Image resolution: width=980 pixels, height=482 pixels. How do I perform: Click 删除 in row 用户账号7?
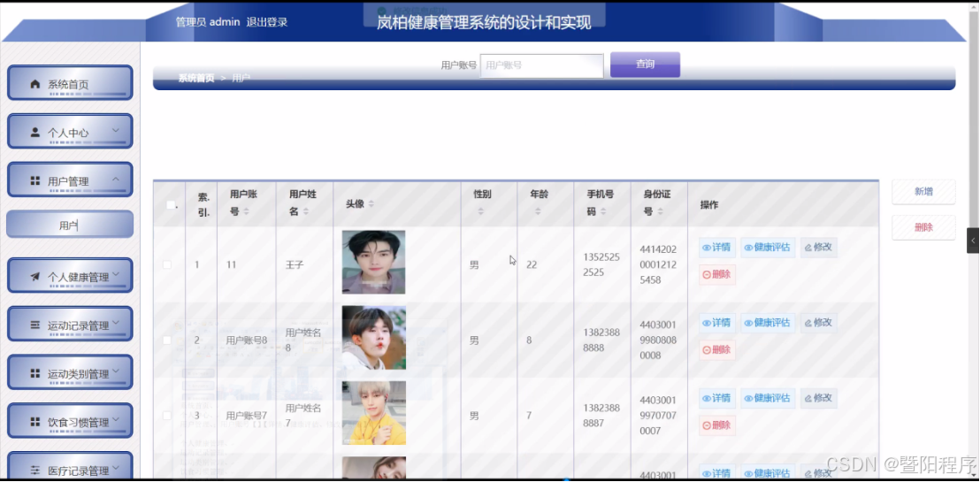717,425
